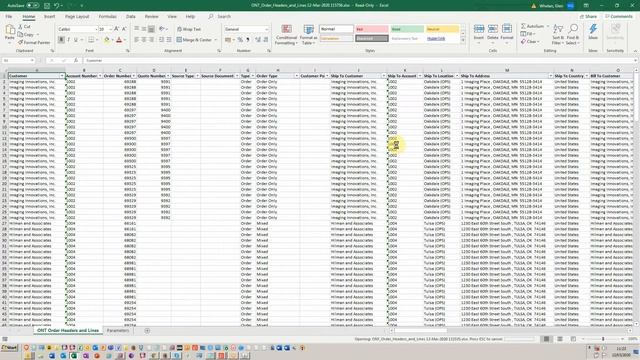Click the Format Painter brush
This screenshot has width=640, height=360.
(20, 42)
